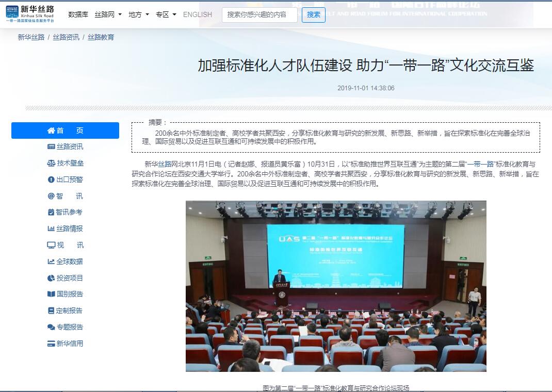
Task: Open the 专区 dropdown menu
Action: pyautogui.click(x=166, y=14)
